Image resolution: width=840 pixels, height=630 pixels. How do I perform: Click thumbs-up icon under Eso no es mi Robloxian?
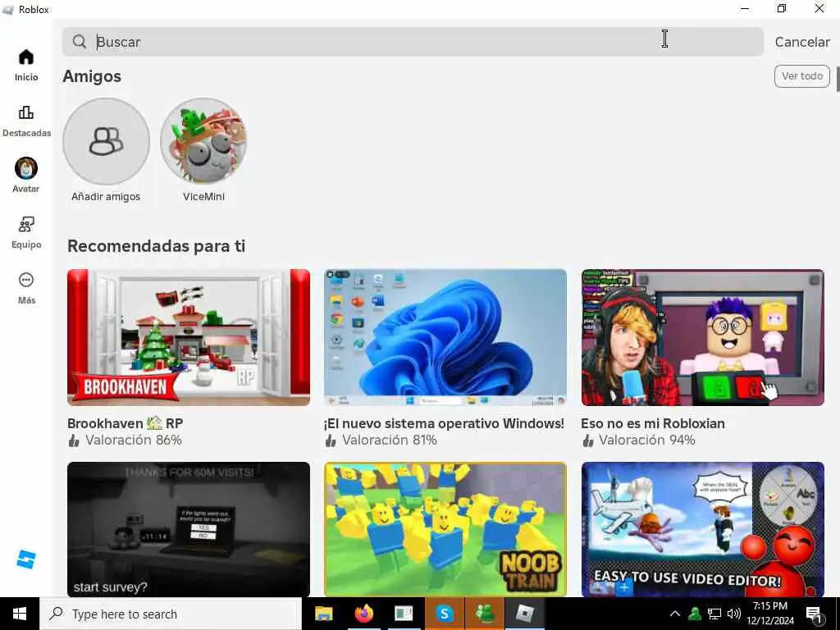pos(587,441)
